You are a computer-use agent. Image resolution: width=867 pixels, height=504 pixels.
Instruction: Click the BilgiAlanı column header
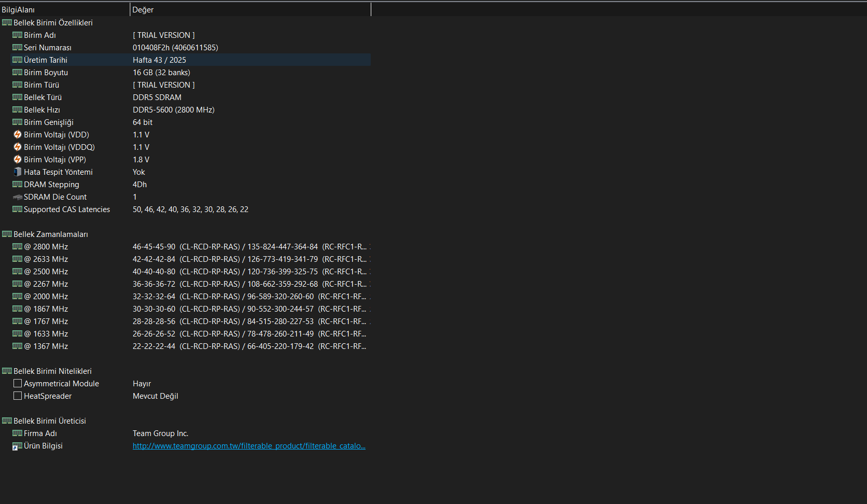(65, 9)
